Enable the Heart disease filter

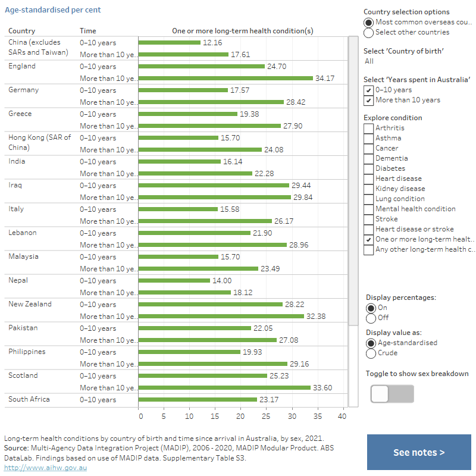coord(368,178)
